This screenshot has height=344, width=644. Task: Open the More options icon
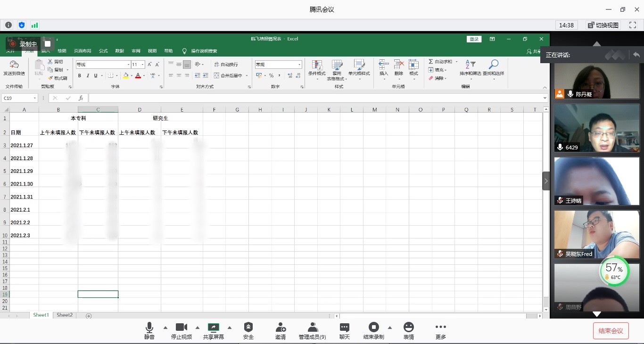tap(441, 328)
